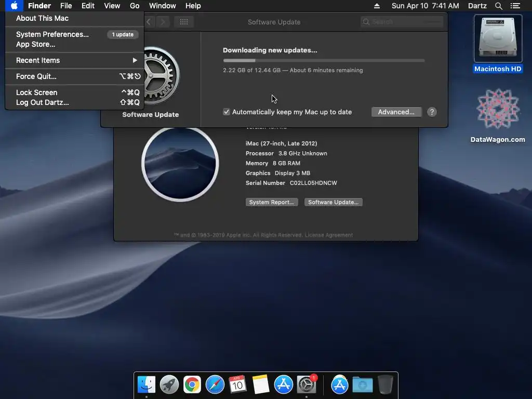
Task: Choose Log Out Dartz… menu entry
Action: (x=75, y=102)
